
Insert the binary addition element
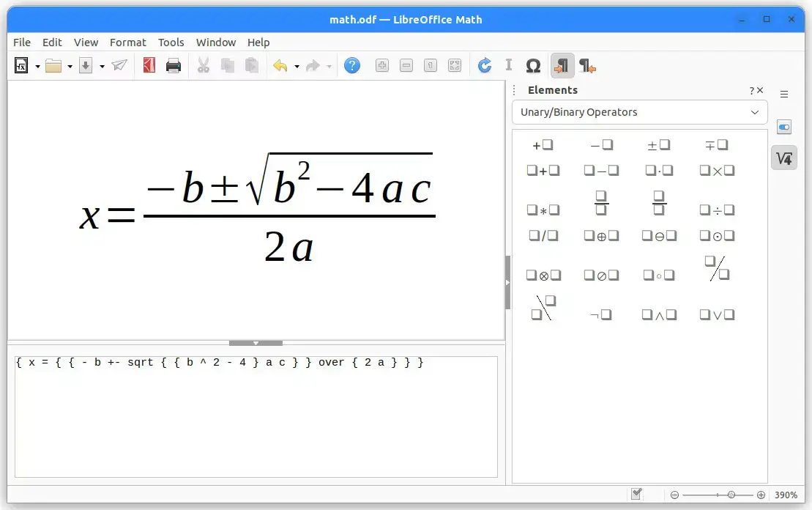click(x=543, y=171)
